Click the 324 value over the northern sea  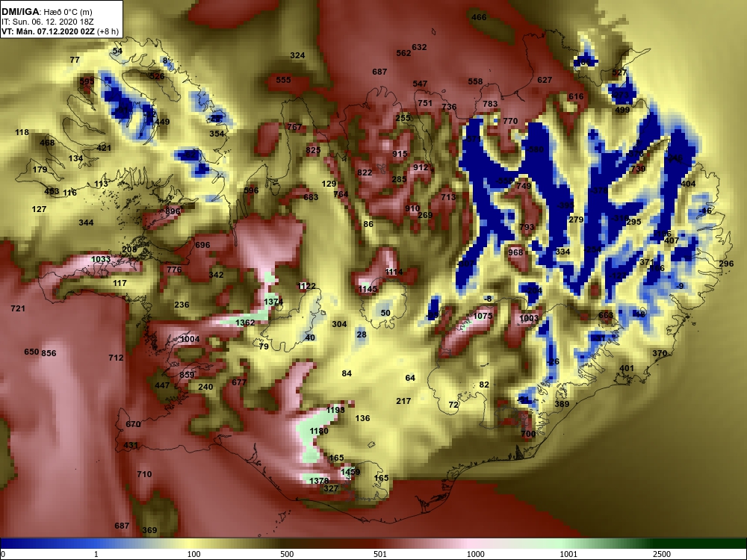(297, 55)
